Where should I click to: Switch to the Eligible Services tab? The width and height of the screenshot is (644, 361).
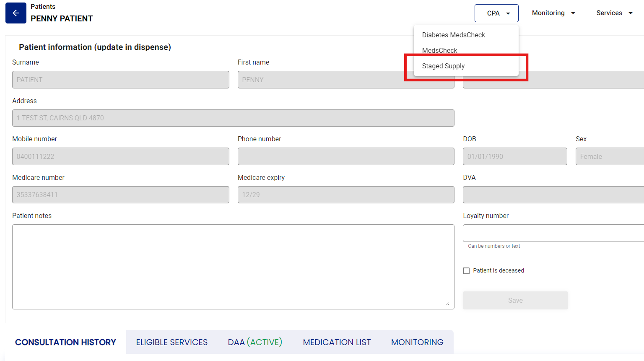pos(172,342)
